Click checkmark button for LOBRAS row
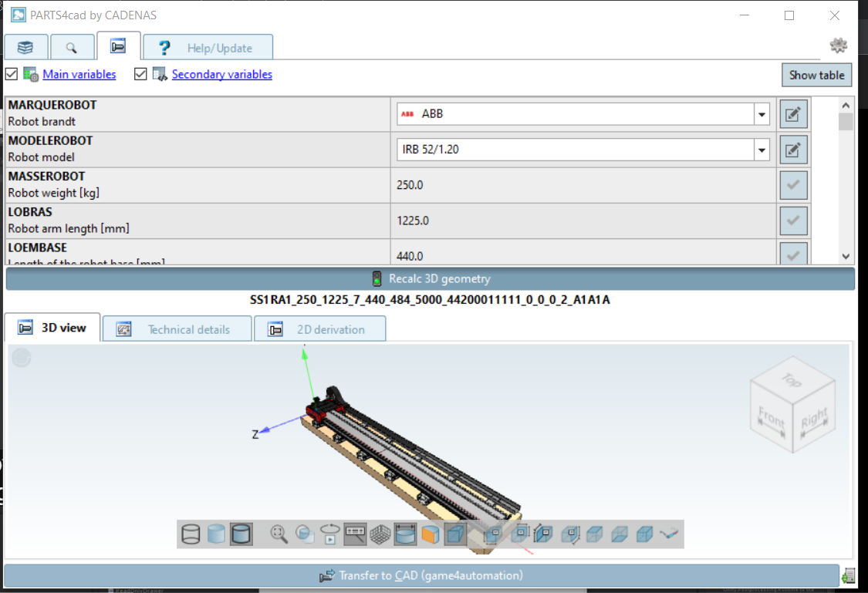The height and width of the screenshot is (593, 868). [x=793, y=221]
